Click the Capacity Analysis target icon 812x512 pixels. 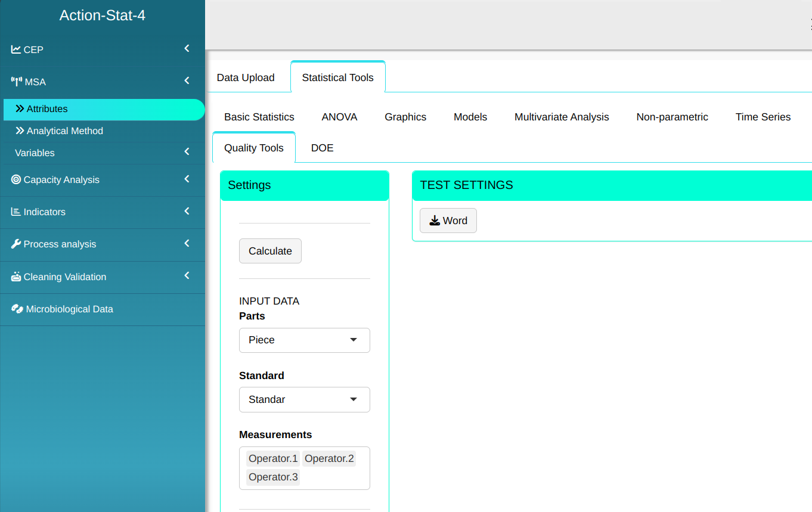(16, 179)
